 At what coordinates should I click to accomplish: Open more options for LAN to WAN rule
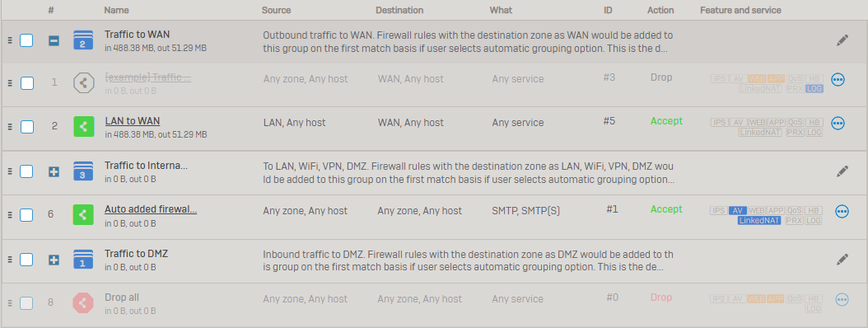click(x=838, y=123)
